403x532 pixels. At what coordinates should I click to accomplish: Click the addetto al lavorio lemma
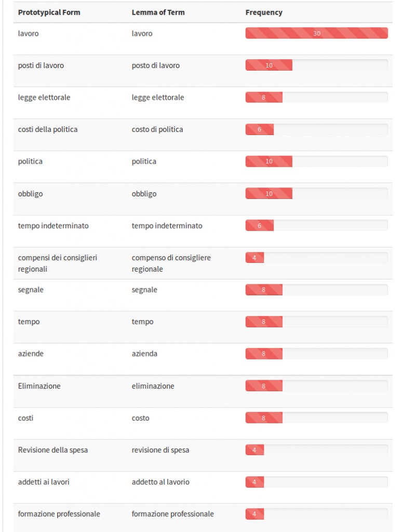161,482
